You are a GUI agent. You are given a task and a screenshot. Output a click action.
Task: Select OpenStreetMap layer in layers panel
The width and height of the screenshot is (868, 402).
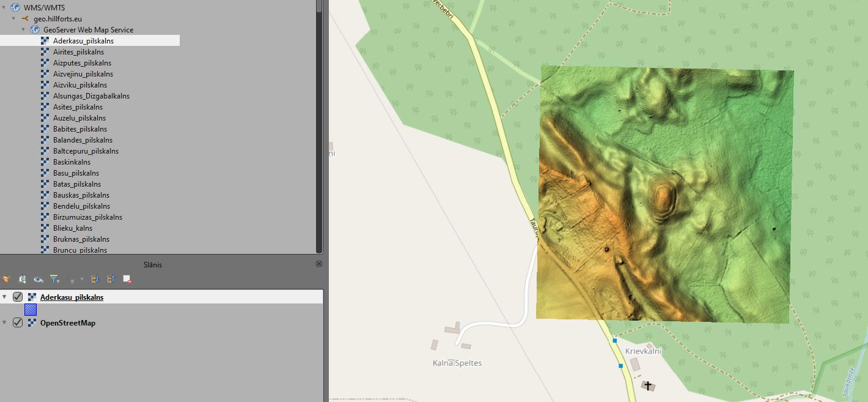click(x=67, y=323)
